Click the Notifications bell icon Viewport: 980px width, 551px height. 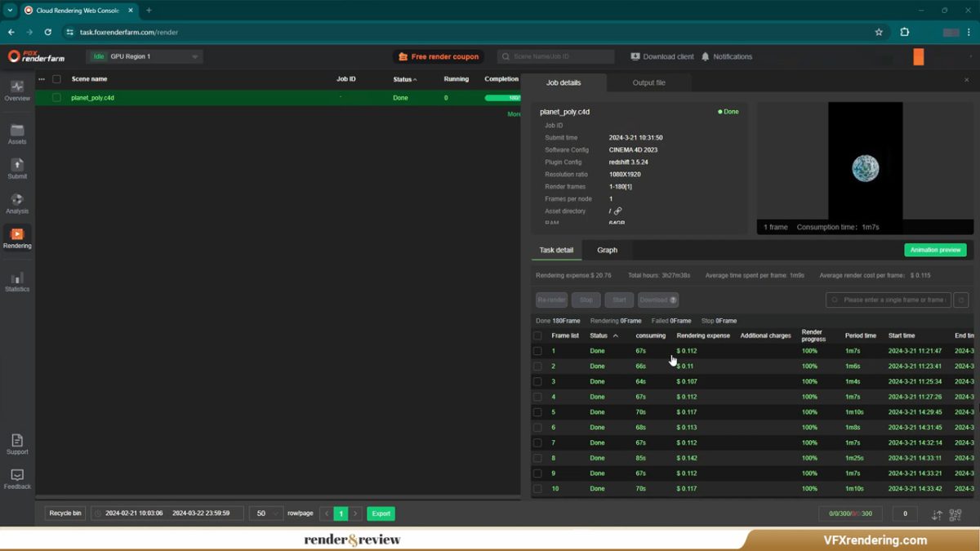click(706, 56)
